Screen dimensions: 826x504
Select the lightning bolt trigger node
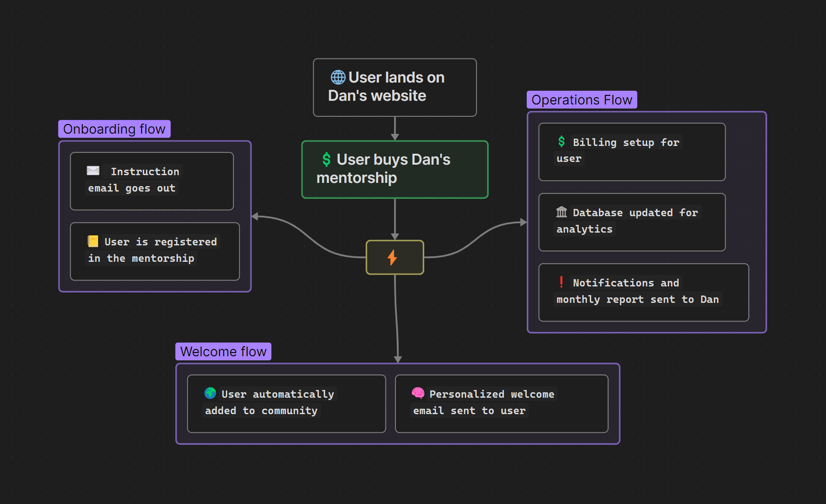point(395,257)
